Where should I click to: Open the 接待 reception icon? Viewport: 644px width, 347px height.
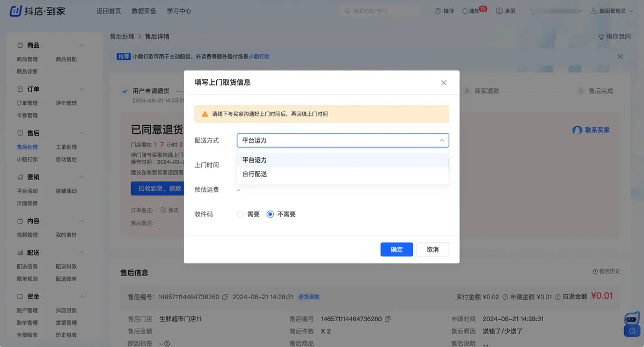pyautogui.click(x=437, y=11)
